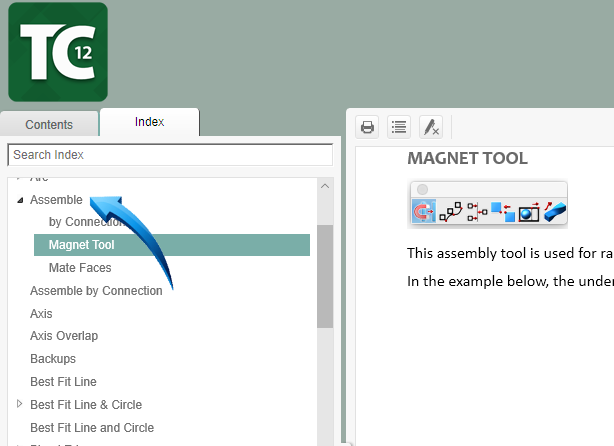Remove search highlighting icon

point(431,127)
